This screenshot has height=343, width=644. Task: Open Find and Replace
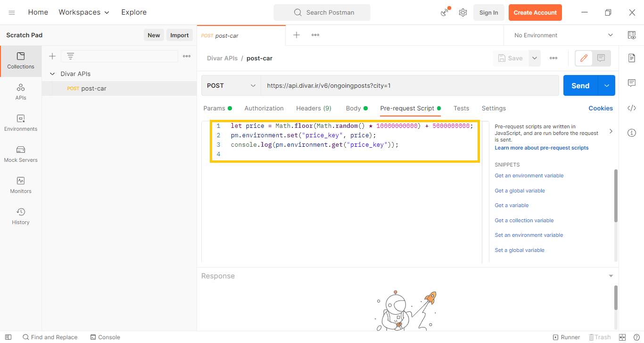pos(50,337)
